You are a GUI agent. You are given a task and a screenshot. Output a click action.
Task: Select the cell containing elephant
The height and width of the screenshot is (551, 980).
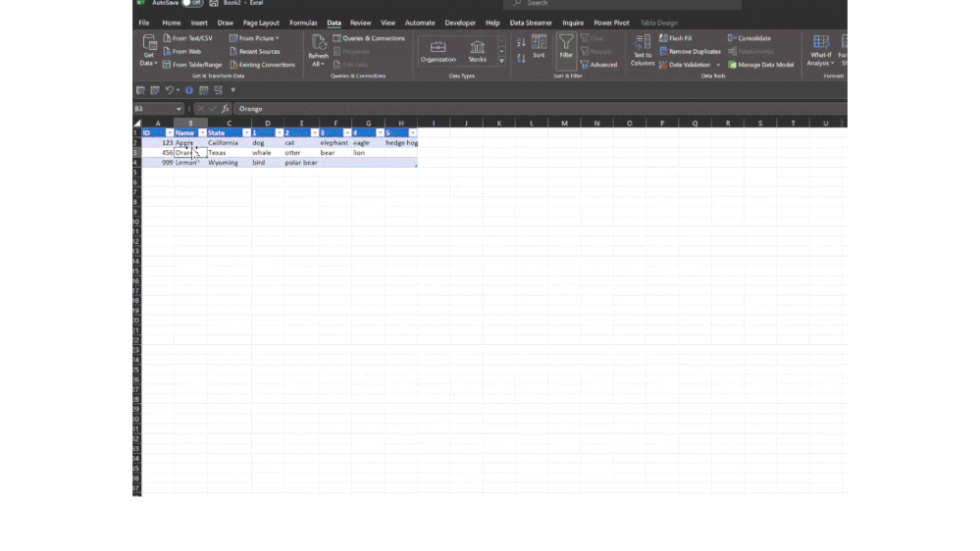pyautogui.click(x=335, y=143)
